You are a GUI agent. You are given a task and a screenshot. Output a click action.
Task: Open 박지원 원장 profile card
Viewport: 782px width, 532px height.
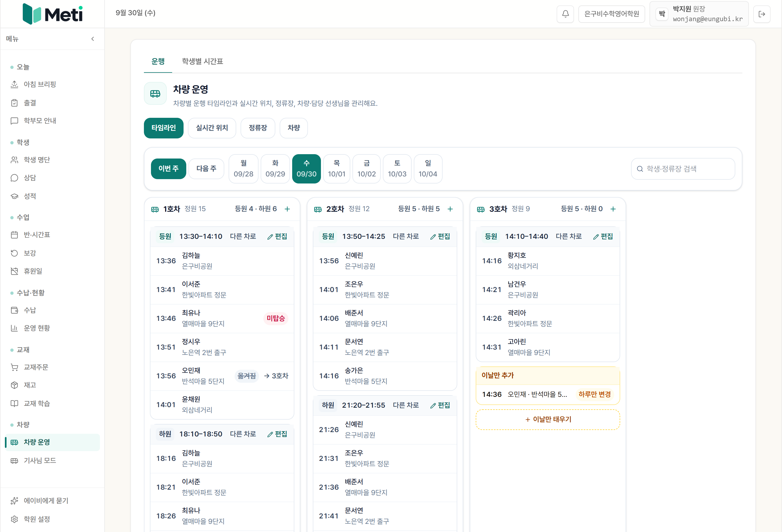click(x=699, y=14)
